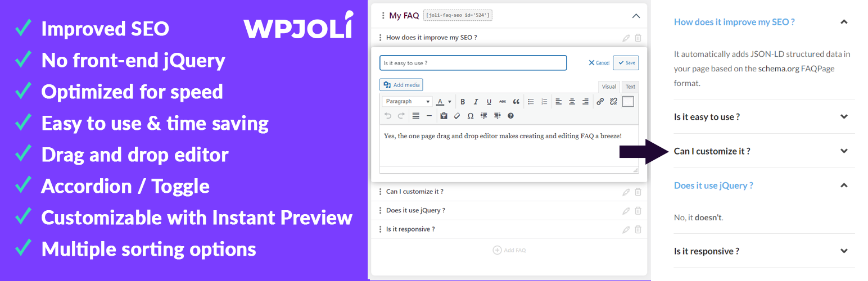
Task: Toggle the toolbar kitchen sink button
Action: point(628,102)
